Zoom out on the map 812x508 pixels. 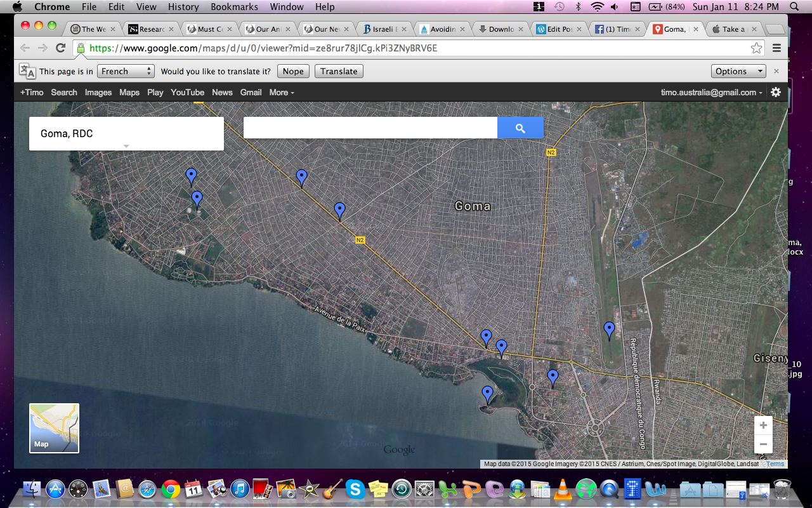[x=763, y=444]
